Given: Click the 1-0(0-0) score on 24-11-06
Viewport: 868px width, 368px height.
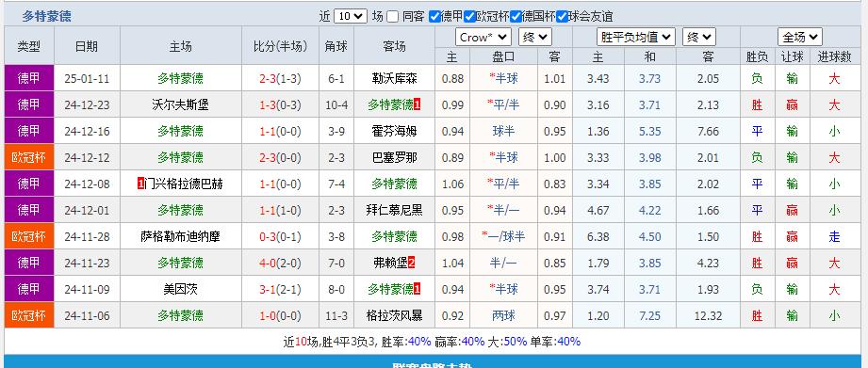Looking at the screenshot, I should point(280,315).
